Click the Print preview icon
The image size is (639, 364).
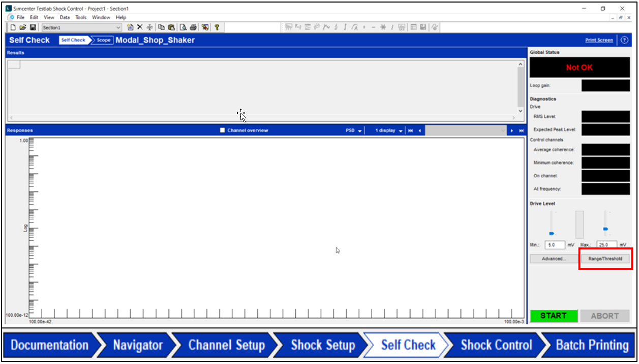[x=183, y=27]
